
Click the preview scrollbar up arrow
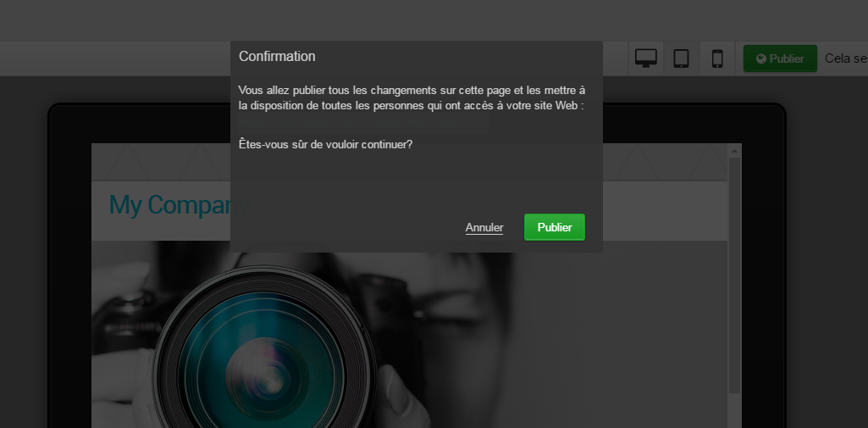734,152
